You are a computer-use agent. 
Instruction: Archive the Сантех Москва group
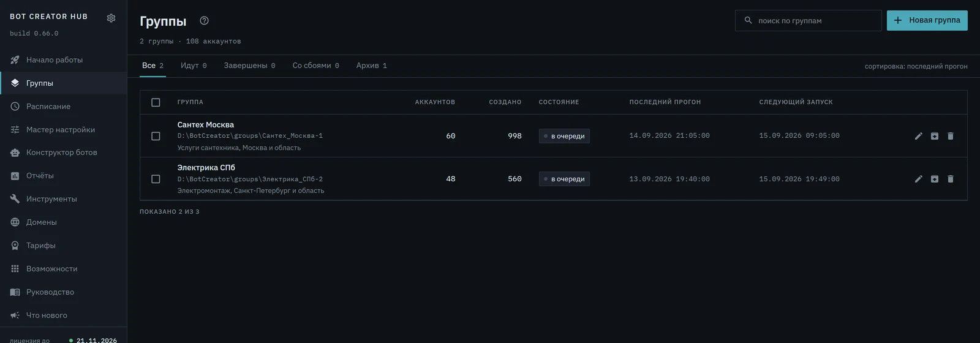[935, 136]
